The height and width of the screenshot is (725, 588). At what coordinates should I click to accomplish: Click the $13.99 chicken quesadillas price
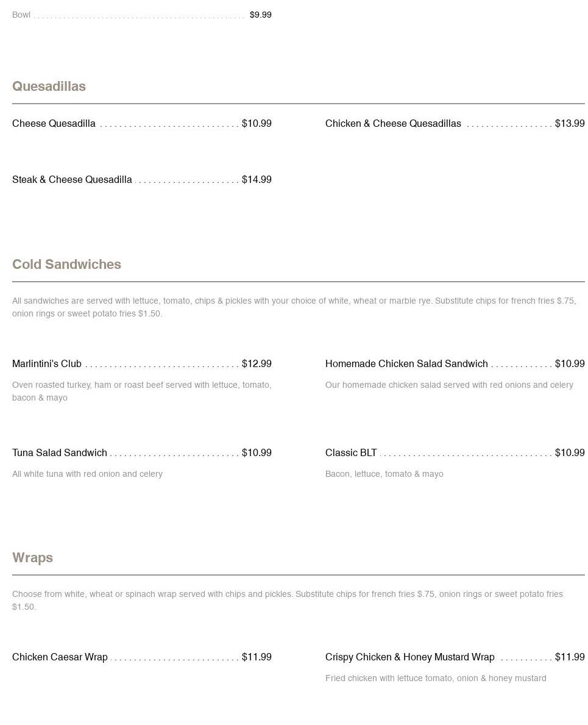pyautogui.click(x=570, y=124)
